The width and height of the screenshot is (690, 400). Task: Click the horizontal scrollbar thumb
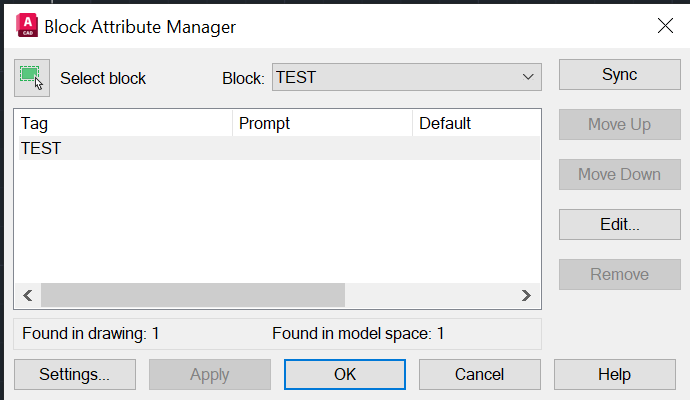pos(192,295)
